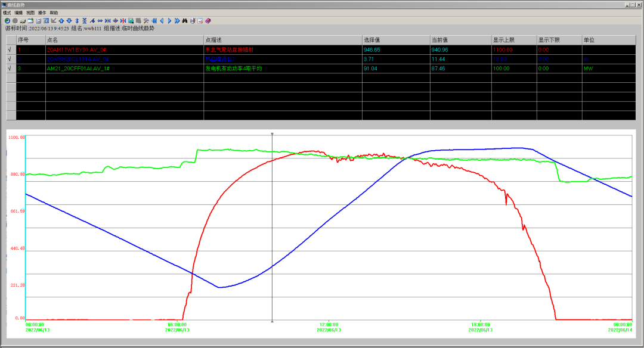Click the cursor time 2022/06/13 9:45:23 text
This screenshot has width=644, height=348.
point(48,29)
